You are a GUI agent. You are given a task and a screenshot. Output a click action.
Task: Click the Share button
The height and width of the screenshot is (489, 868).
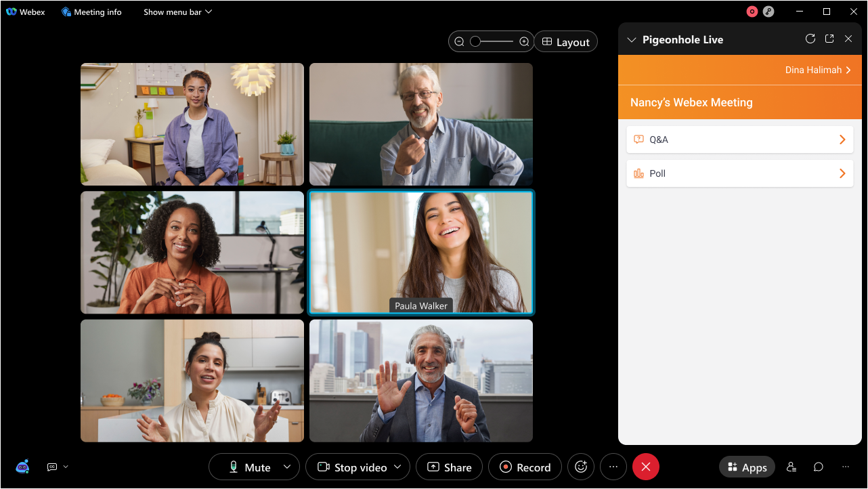pyautogui.click(x=449, y=467)
